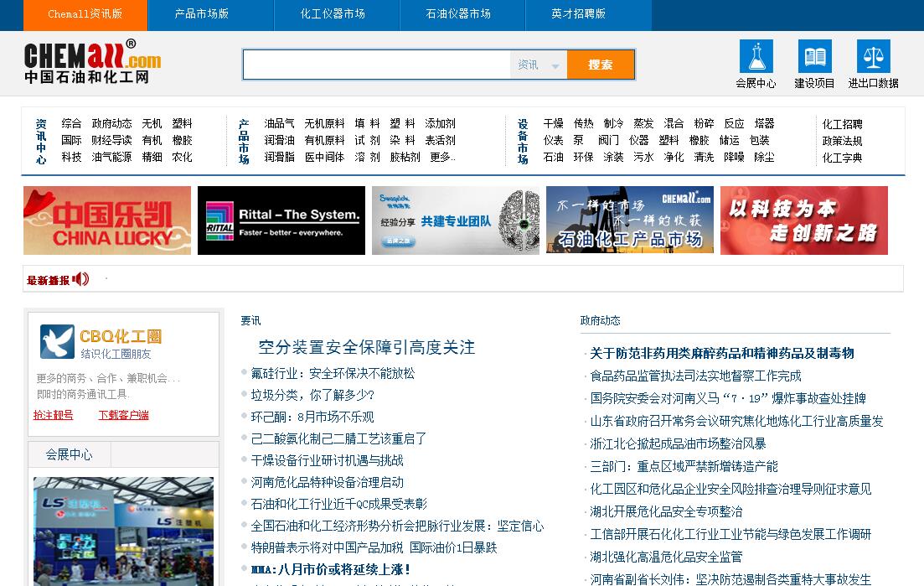Open the 资讯 search category dropdown
Image resolution: width=924 pixels, height=586 pixels.
[538, 65]
